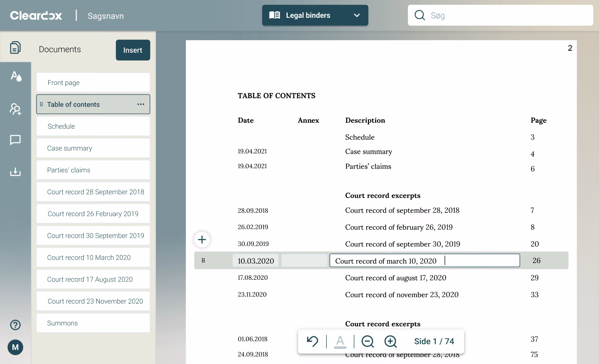Open the three-dot menu on Table of contents
The height and width of the screenshot is (364, 599).
coord(141,104)
